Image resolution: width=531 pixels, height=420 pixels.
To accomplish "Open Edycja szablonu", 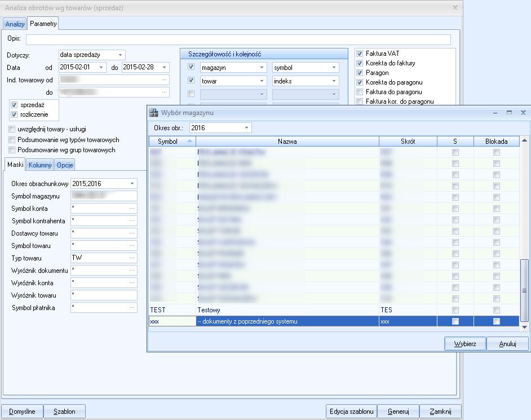I will coord(352,412).
